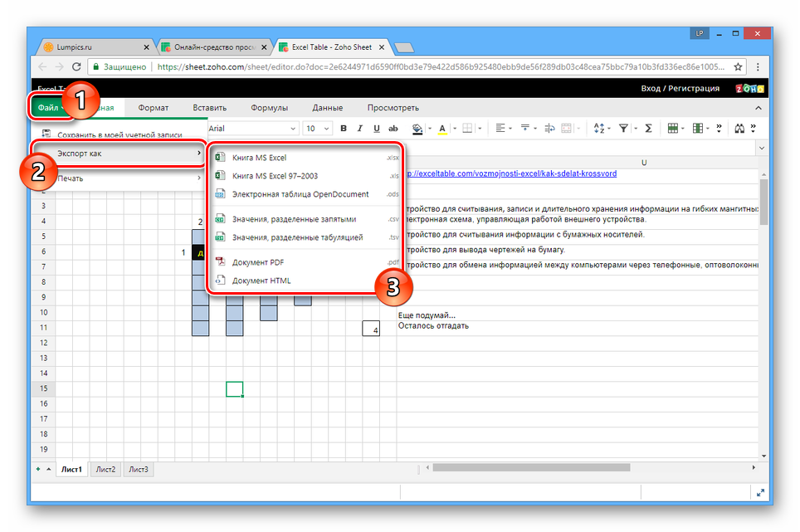Click the browser back arrow
This screenshot has width=800, height=532.
tap(42, 67)
